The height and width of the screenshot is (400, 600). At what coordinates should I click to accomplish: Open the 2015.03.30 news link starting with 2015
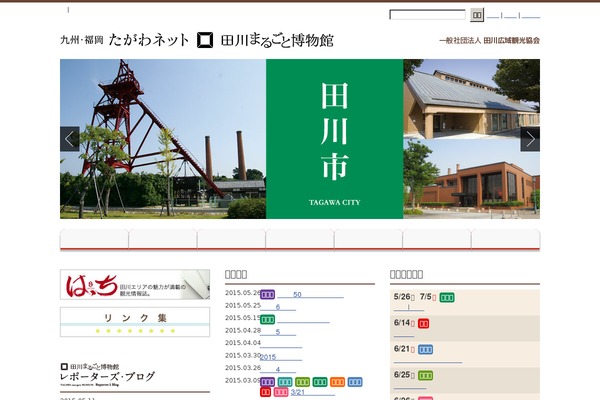pos(281,357)
